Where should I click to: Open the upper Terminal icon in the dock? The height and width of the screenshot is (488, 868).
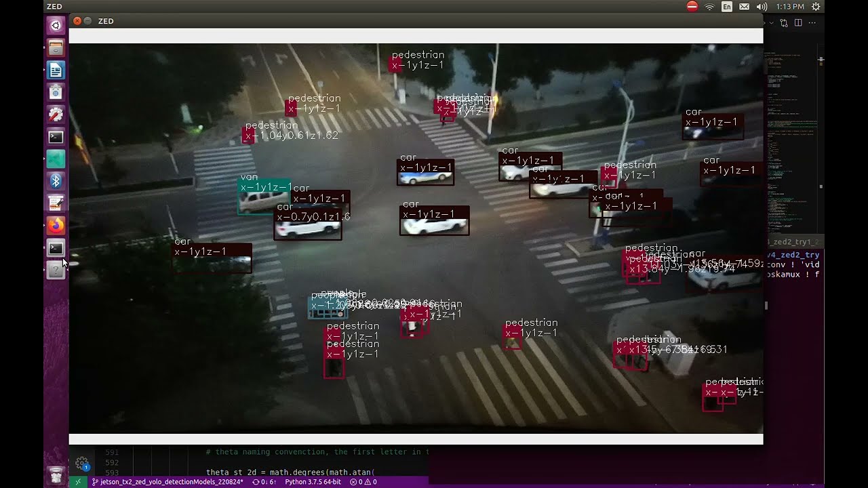pos(56,137)
